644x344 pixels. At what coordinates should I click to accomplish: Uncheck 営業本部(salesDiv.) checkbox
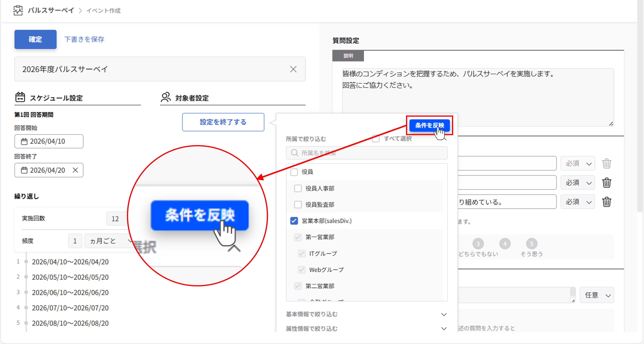click(x=294, y=221)
